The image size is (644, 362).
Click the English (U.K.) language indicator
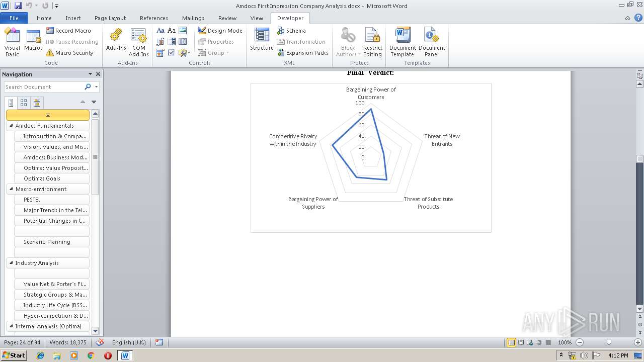(x=129, y=342)
